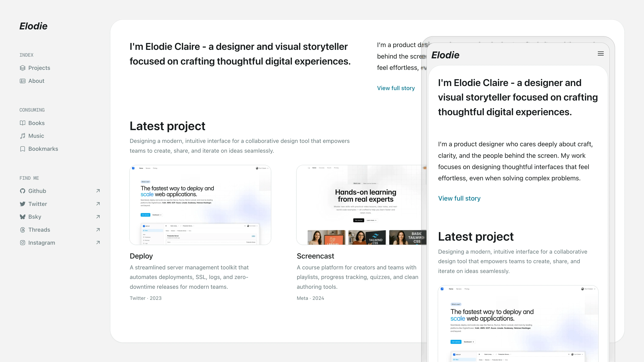Click the CONSUMING section label
644x362 pixels.
pos(32,110)
